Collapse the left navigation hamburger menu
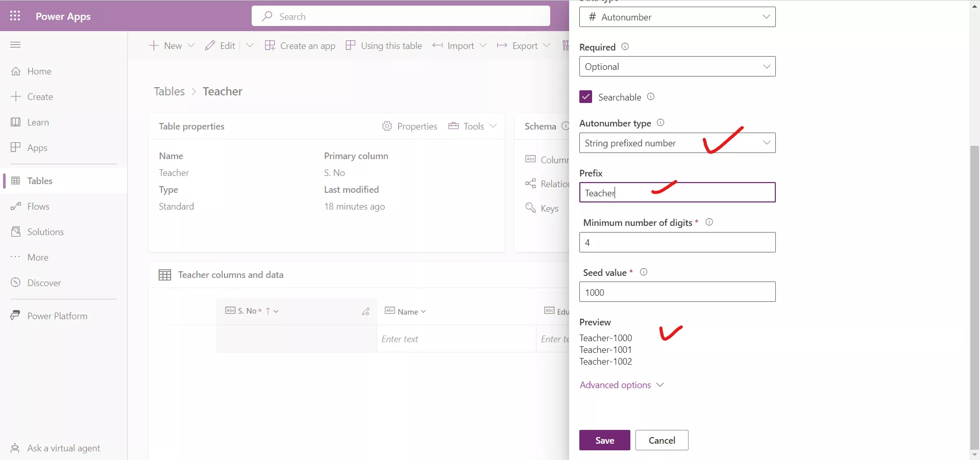The height and width of the screenshot is (460, 980). click(x=15, y=45)
